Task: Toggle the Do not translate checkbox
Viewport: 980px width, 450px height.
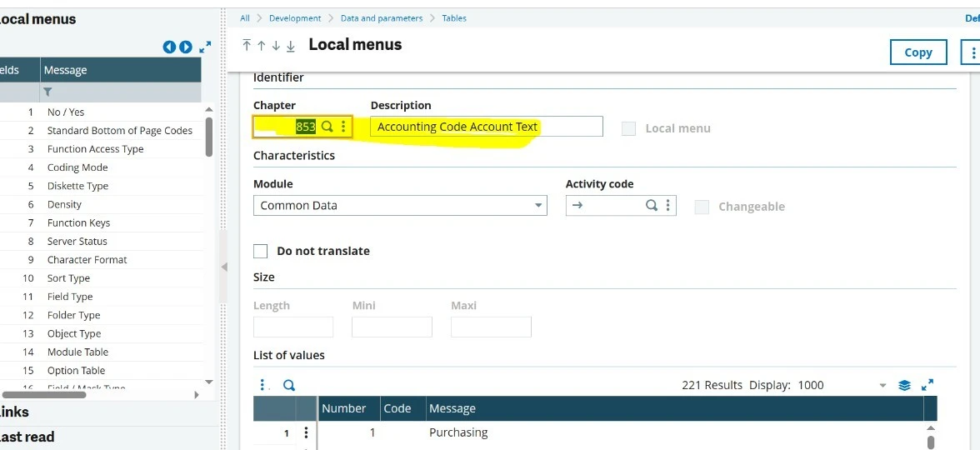Action: point(261,252)
